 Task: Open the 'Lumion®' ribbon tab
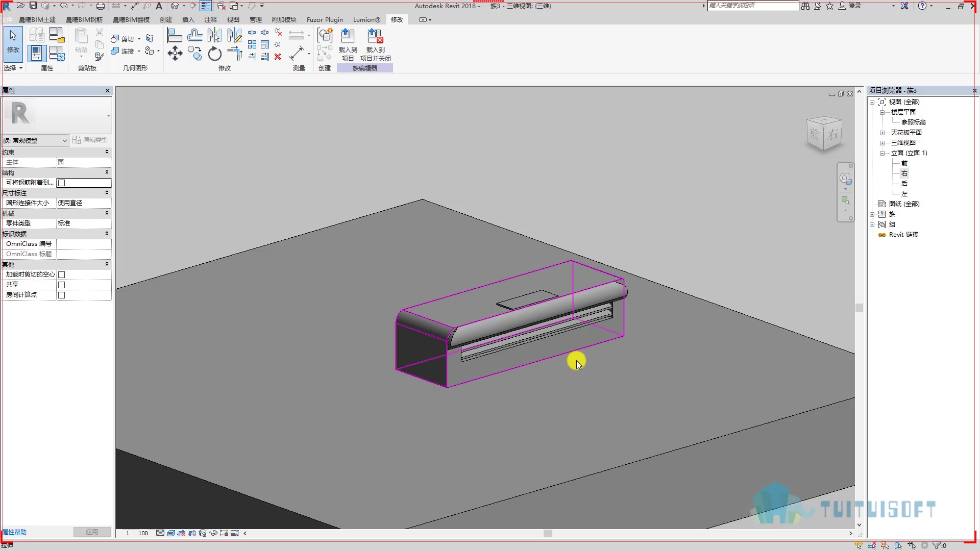point(366,19)
